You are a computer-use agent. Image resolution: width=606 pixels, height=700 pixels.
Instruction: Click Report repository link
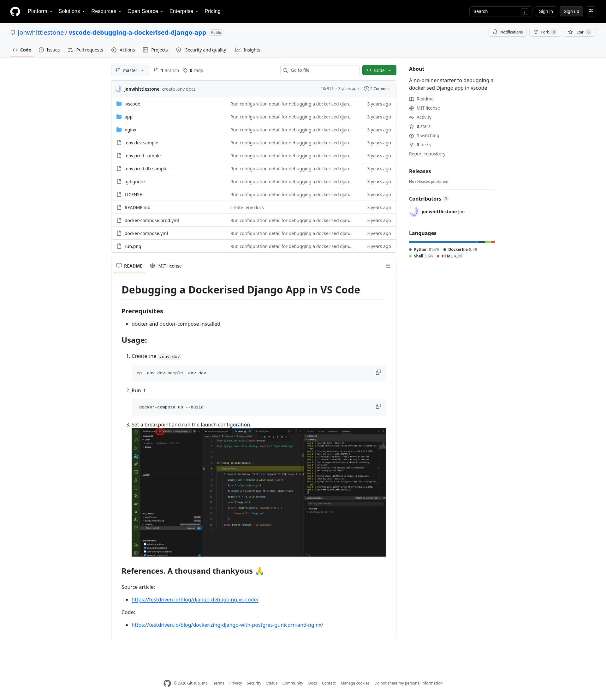click(x=427, y=154)
